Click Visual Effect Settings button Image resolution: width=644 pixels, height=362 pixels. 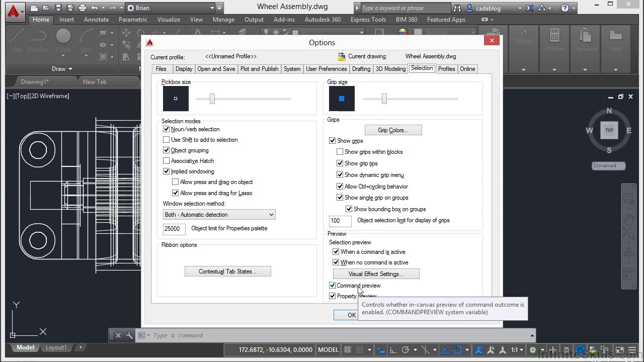click(376, 274)
